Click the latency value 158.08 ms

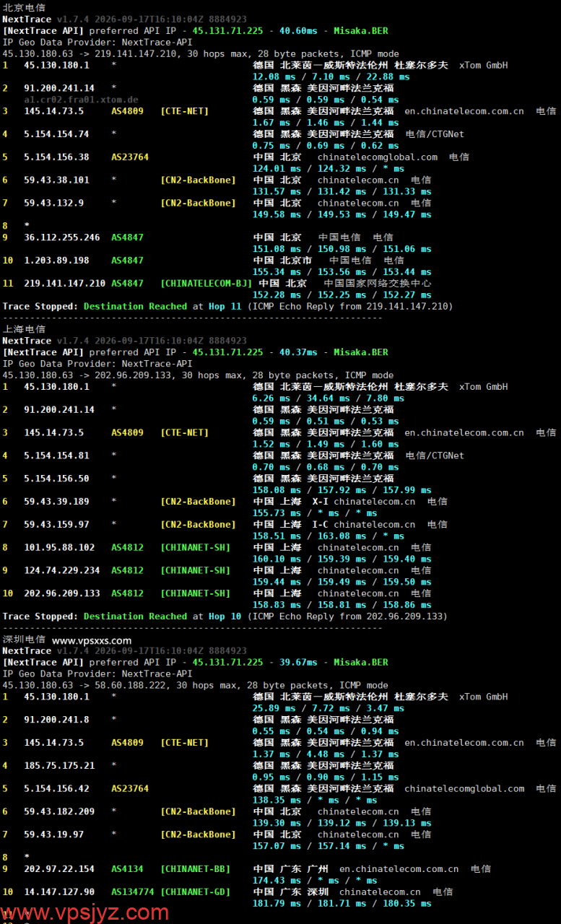[277, 490]
